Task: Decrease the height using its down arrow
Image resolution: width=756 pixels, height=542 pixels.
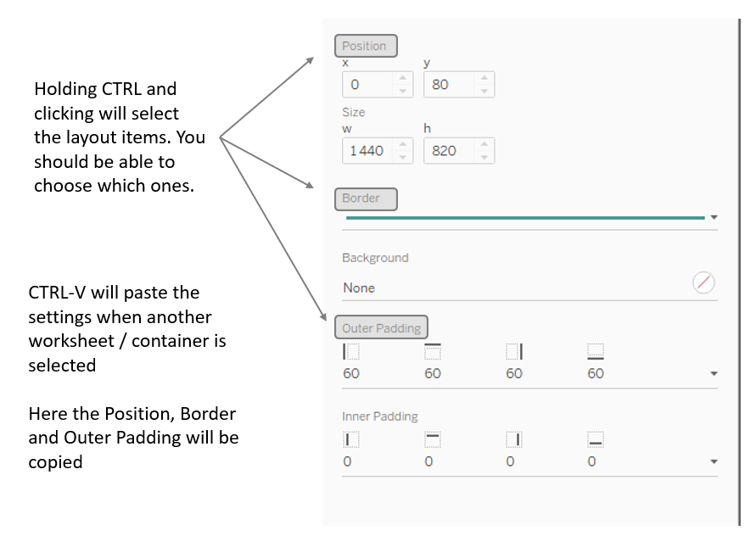Action: pyautogui.click(x=485, y=155)
